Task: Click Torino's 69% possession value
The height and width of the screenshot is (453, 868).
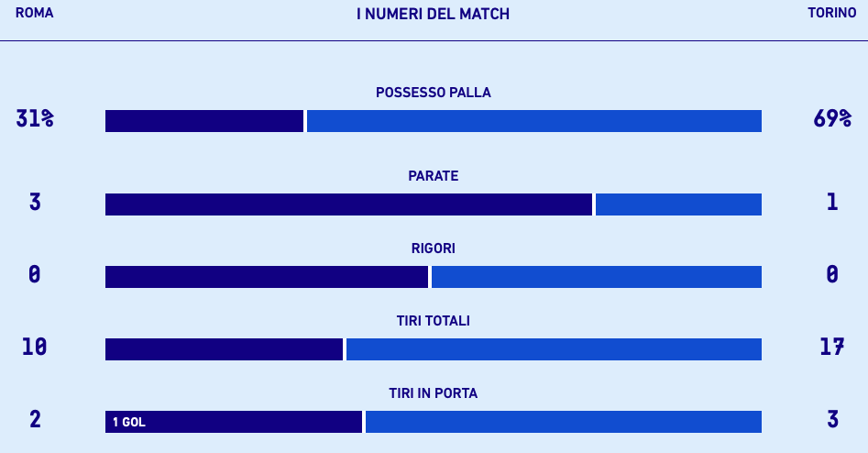Action: [x=831, y=118]
